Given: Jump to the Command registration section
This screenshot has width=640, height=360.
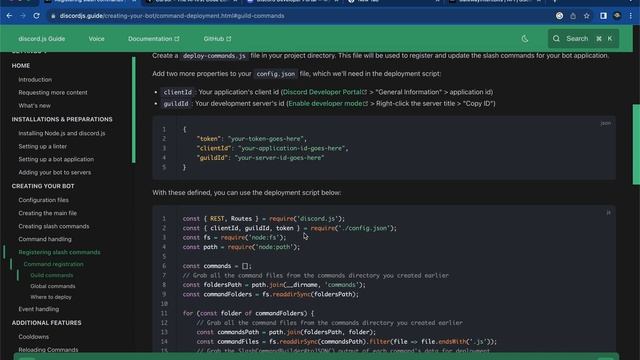Looking at the screenshot, I should click(53, 264).
